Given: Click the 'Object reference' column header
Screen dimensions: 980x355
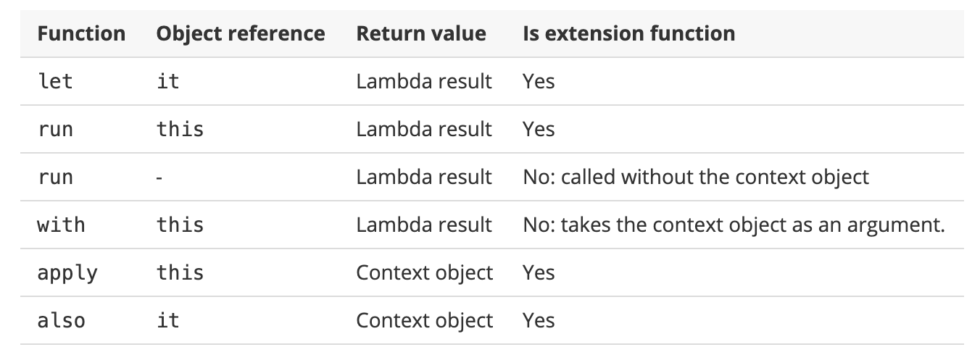Looking at the screenshot, I should pyautogui.click(x=241, y=33).
